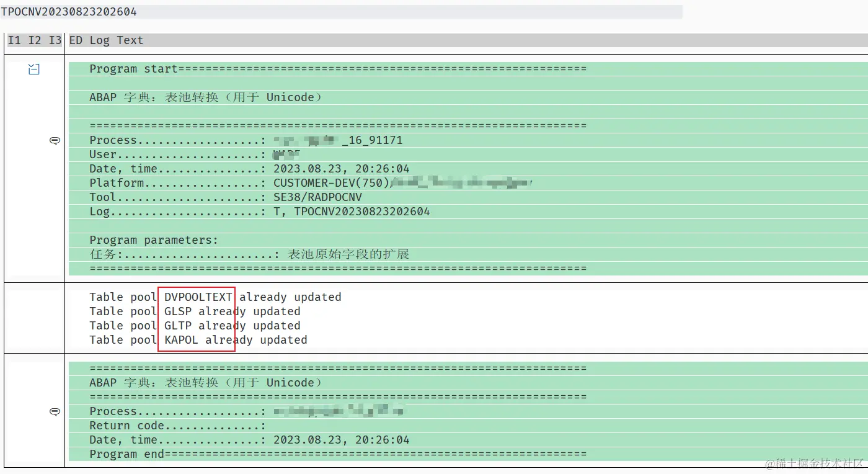Select the Platform CUSTOMER-DEV(750) line
The image size is (868, 474).
click(311, 183)
